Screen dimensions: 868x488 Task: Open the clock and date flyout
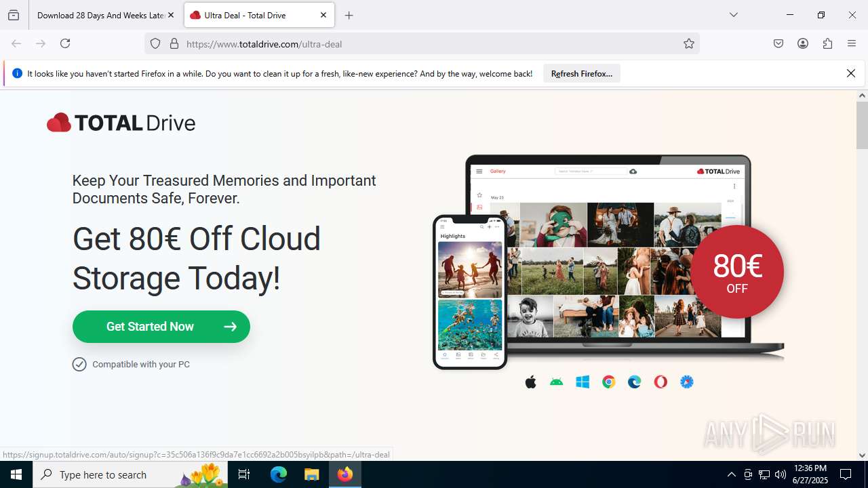810,474
